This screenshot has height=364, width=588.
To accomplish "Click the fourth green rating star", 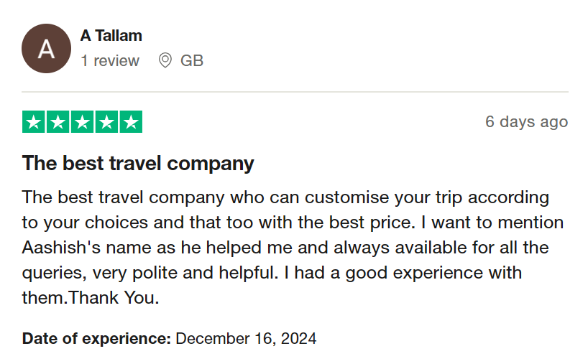I will coord(106,122).
